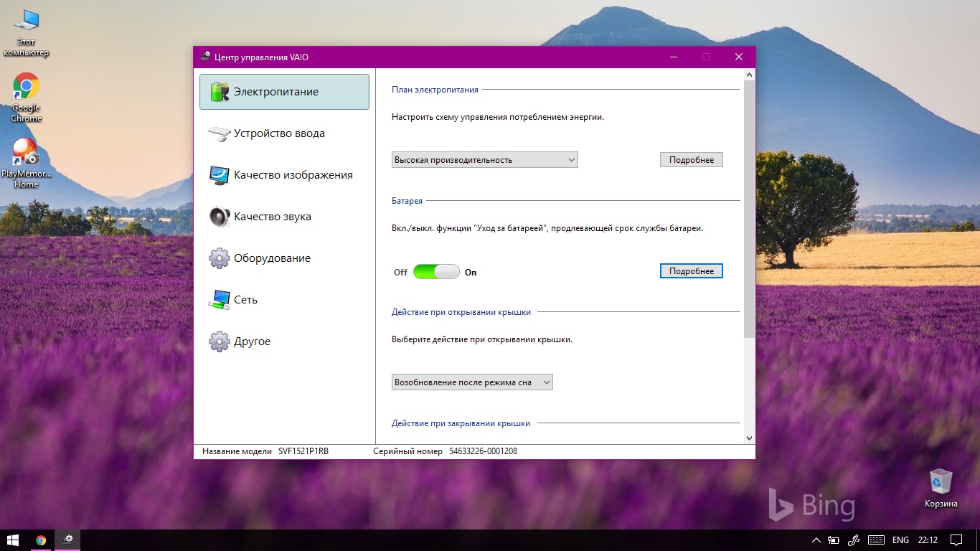Open the Action Center notification icon
980x551 pixels.
pyautogui.click(x=956, y=540)
